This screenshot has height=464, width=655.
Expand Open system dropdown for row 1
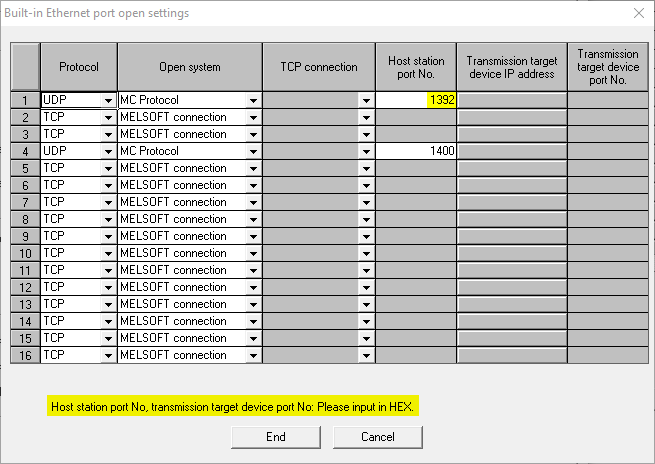tap(254, 100)
